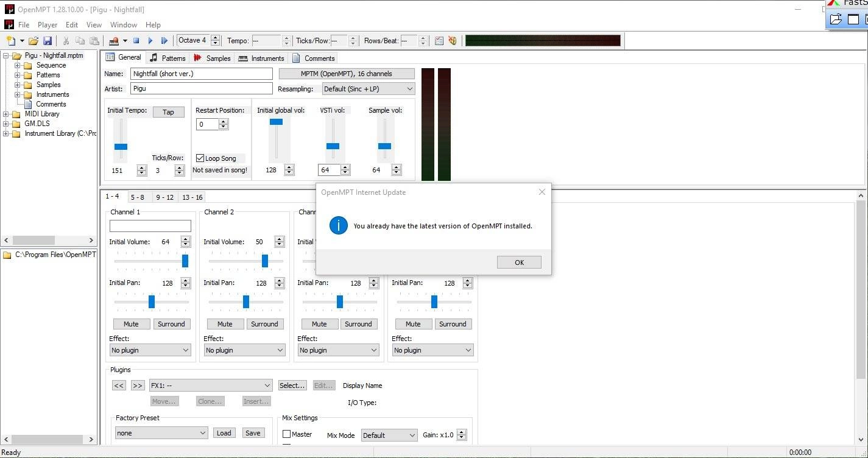Click the blue info icon in dialog

338,225
